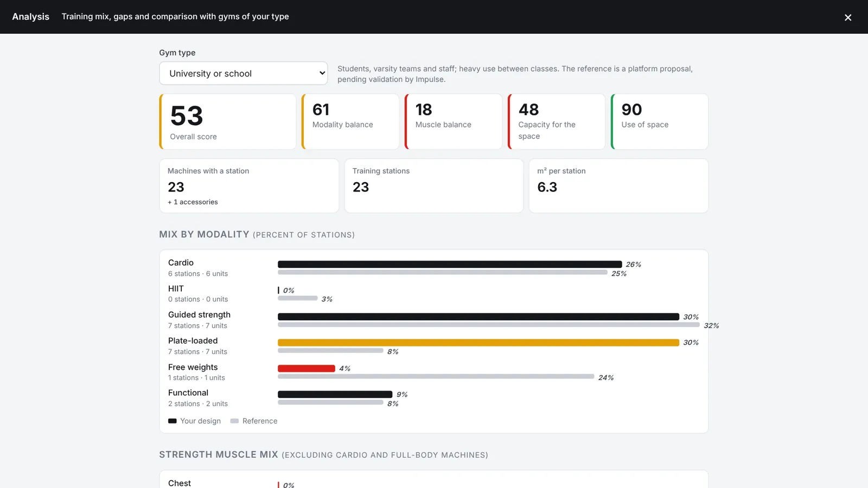Click the Guided strength design bar
Image resolution: width=868 pixels, height=488 pixels.
(478, 317)
